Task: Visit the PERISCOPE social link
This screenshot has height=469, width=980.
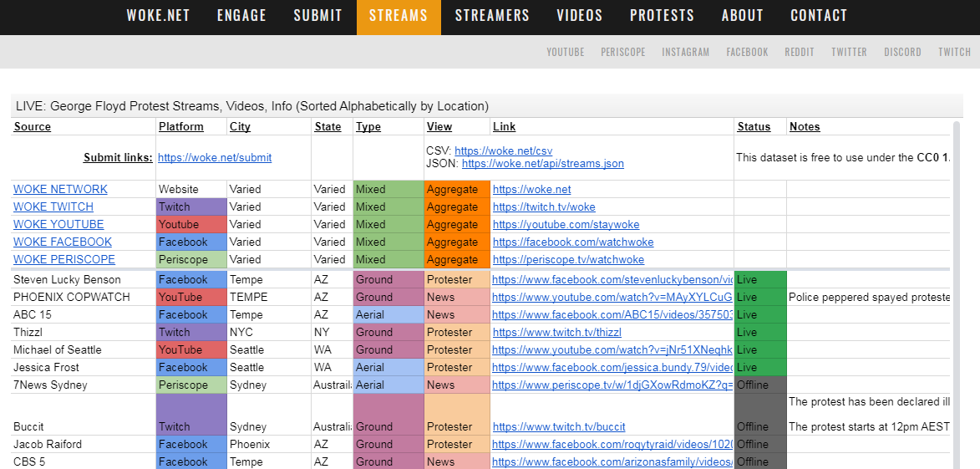Action: click(x=623, y=52)
